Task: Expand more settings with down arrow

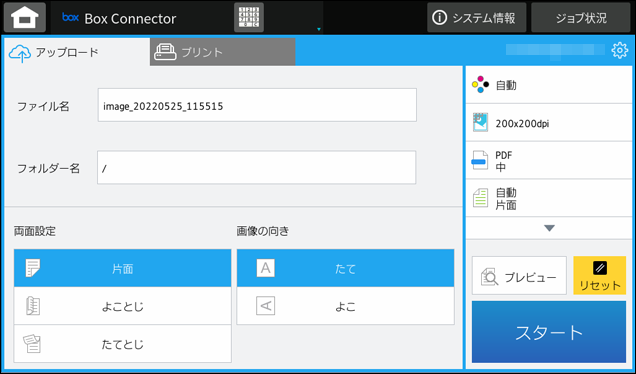Action: [549, 228]
